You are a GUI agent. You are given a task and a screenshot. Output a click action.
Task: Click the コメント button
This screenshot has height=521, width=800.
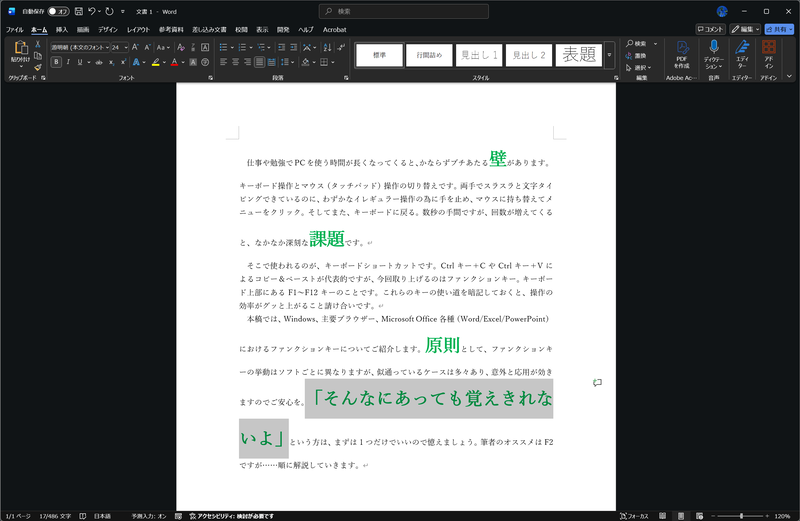click(711, 30)
